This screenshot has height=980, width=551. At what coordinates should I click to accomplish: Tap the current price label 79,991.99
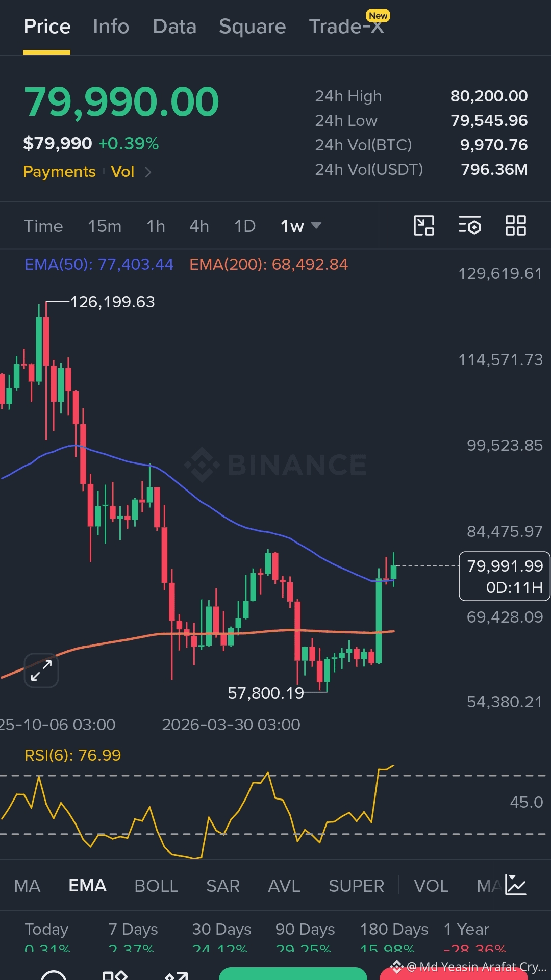point(505,576)
